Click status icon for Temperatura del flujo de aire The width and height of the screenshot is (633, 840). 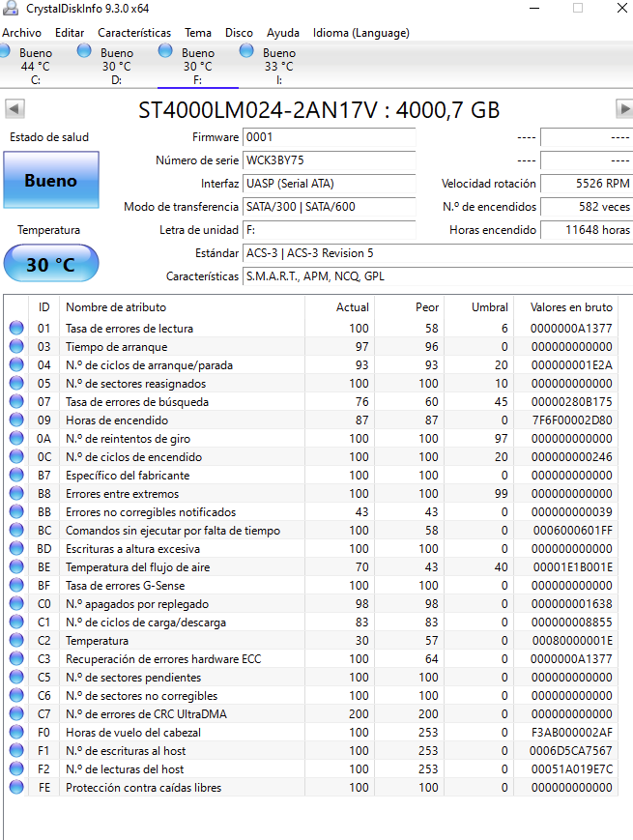click(16, 566)
